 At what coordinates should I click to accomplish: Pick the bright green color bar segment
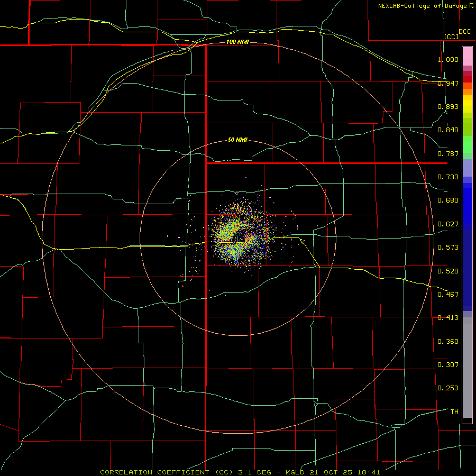467,144
